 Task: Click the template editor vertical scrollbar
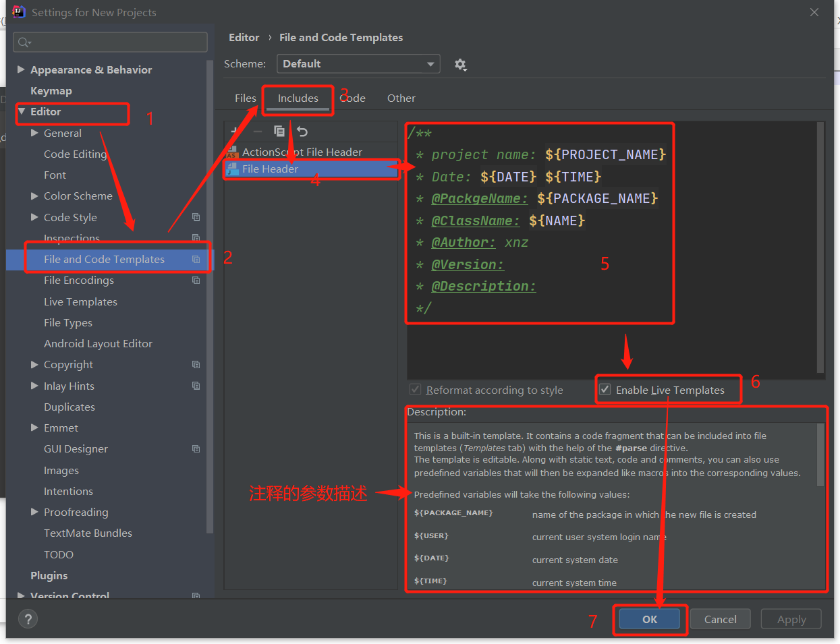point(820,247)
